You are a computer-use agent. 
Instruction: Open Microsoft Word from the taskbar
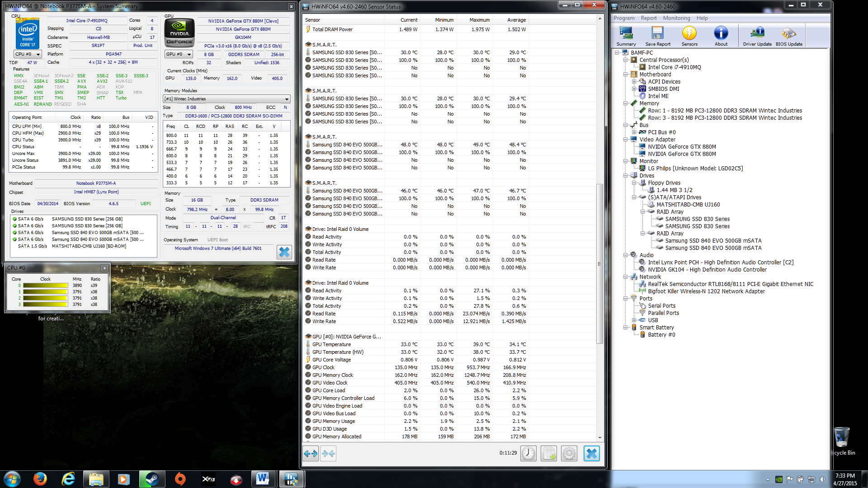tap(263, 479)
